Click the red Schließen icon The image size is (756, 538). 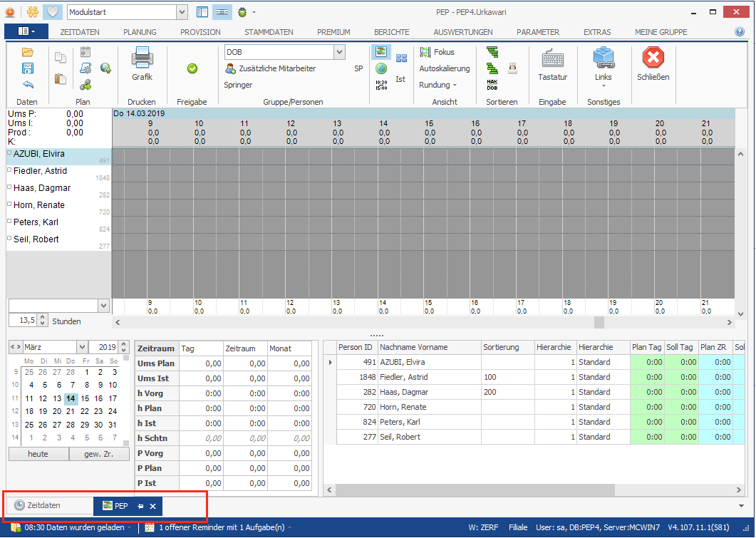click(653, 58)
